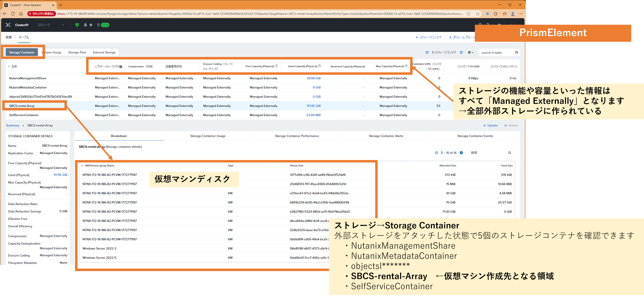Image resolution: width=644 pixels, height=297 pixels.
Task: Select the NutanixManagementShare container row
Action: (x=262, y=78)
